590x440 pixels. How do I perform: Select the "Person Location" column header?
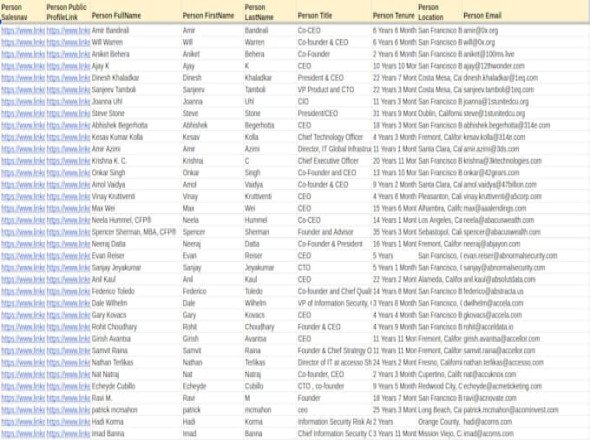click(430, 12)
